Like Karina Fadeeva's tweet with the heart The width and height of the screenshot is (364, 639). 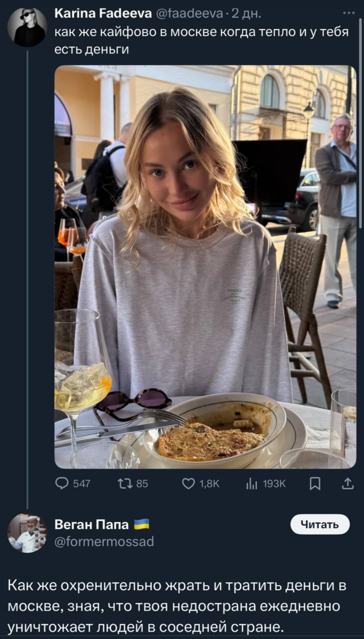pos(188,483)
